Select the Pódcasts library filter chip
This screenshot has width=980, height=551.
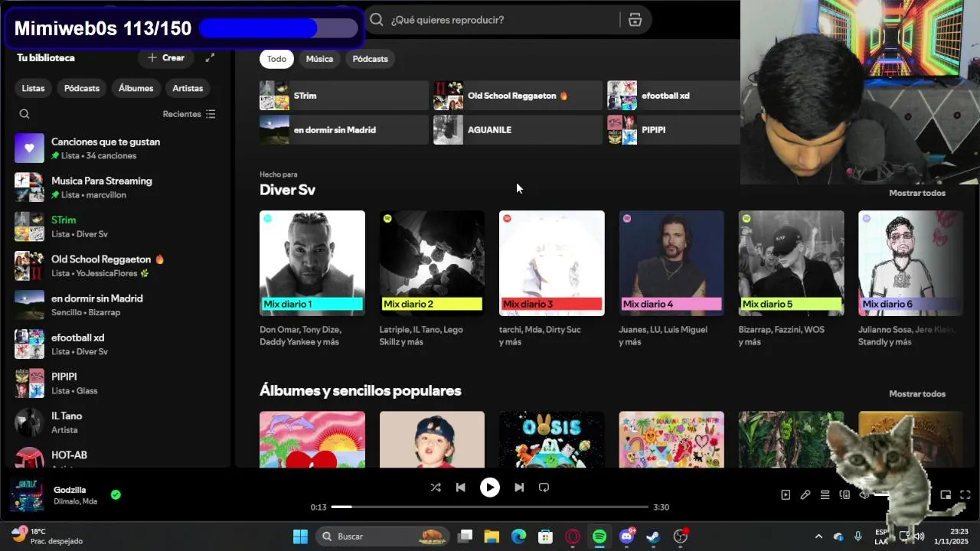click(82, 88)
